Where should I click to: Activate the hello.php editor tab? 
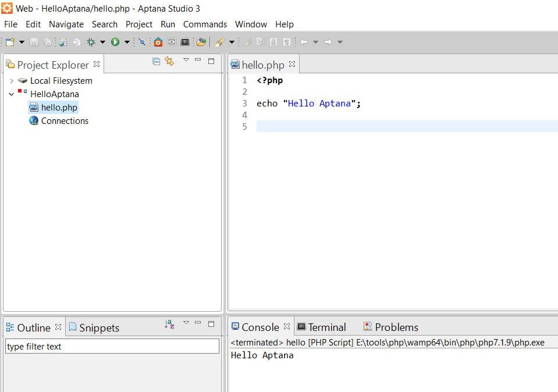point(263,65)
